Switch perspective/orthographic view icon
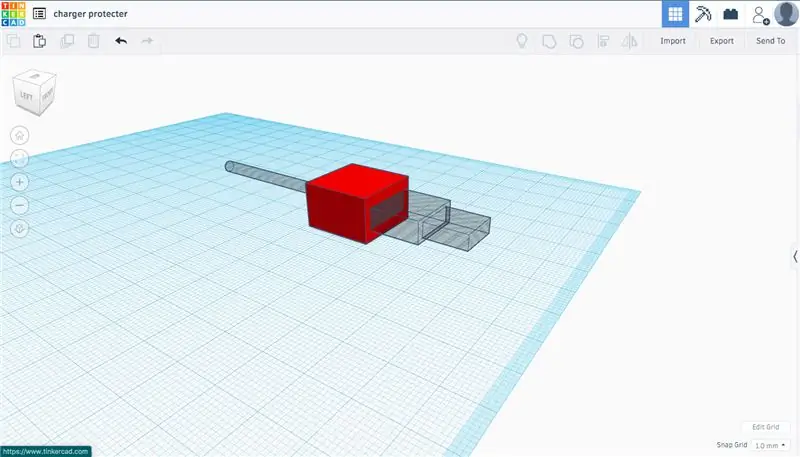 [x=19, y=229]
